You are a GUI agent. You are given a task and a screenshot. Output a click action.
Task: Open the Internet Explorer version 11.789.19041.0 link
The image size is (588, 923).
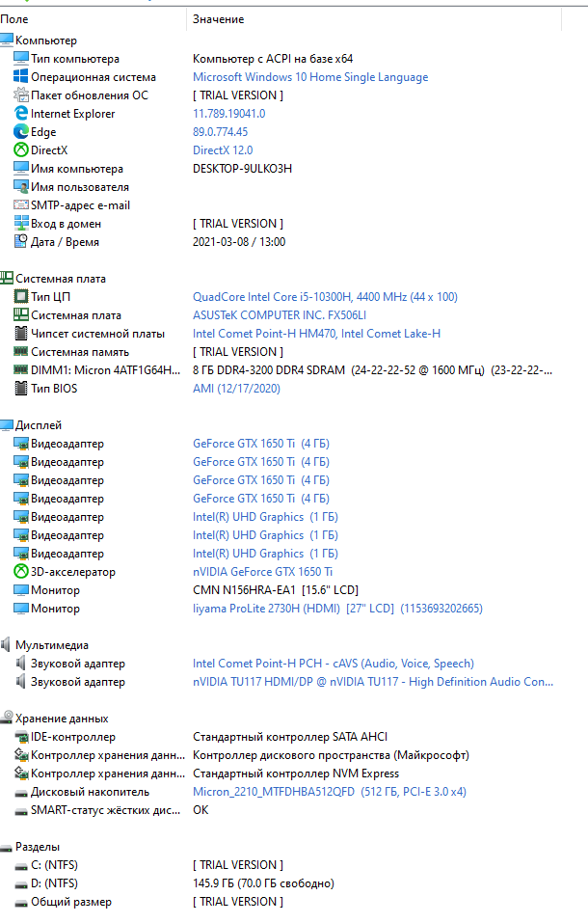[x=229, y=113]
